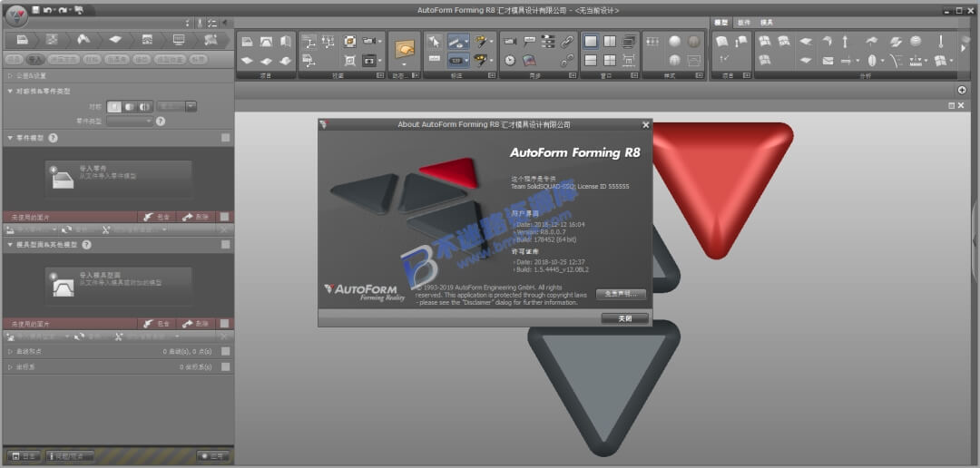Image resolution: width=980 pixels, height=468 pixels.
Task: Toggle the checkbox in the upper unused-surfaces row
Action: pyautogui.click(x=226, y=217)
